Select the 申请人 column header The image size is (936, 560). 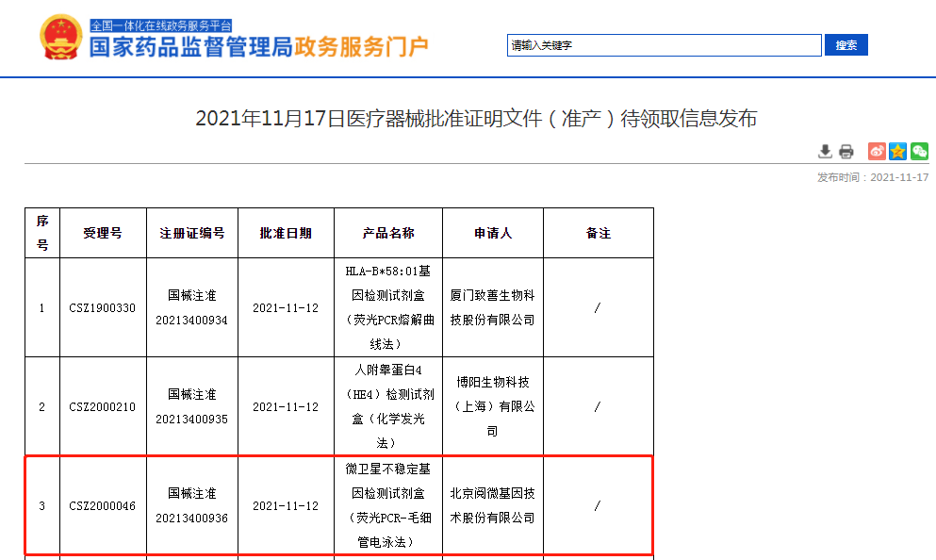(x=493, y=233)
